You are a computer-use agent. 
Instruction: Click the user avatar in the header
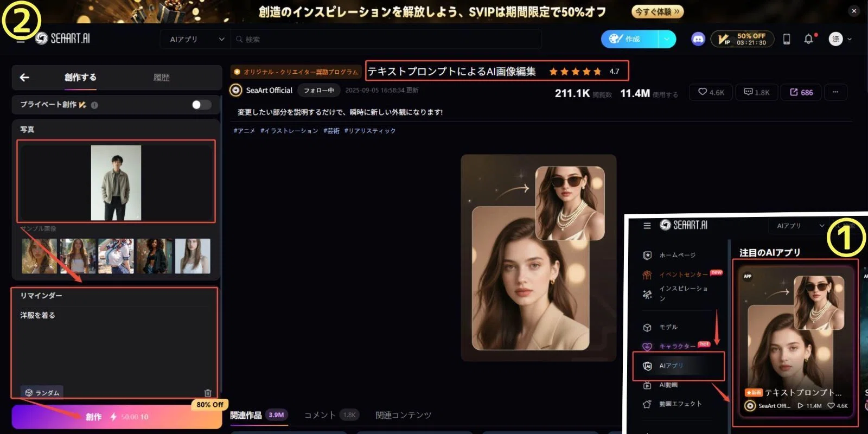pos(836,39)
